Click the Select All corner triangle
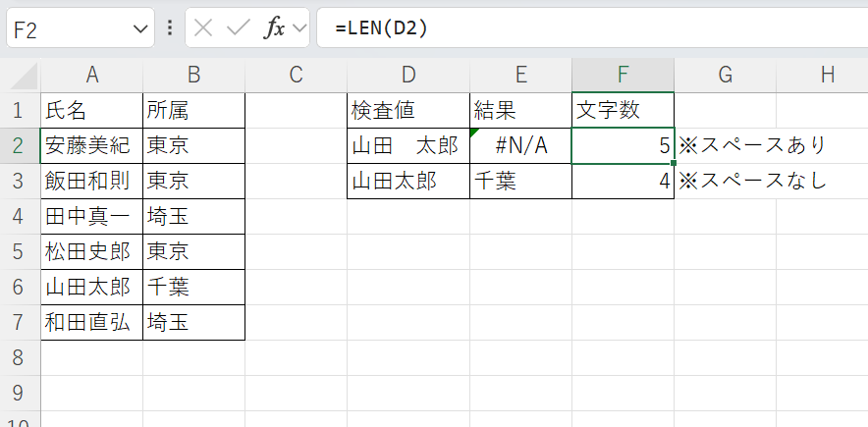Screen dimensions: 868x427 (25, 76)
